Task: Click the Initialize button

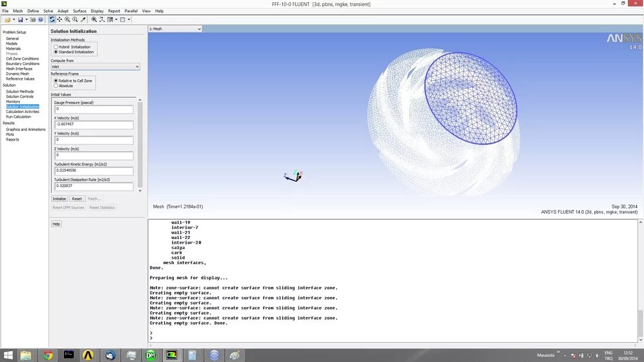Action: [x=59, y=199]
